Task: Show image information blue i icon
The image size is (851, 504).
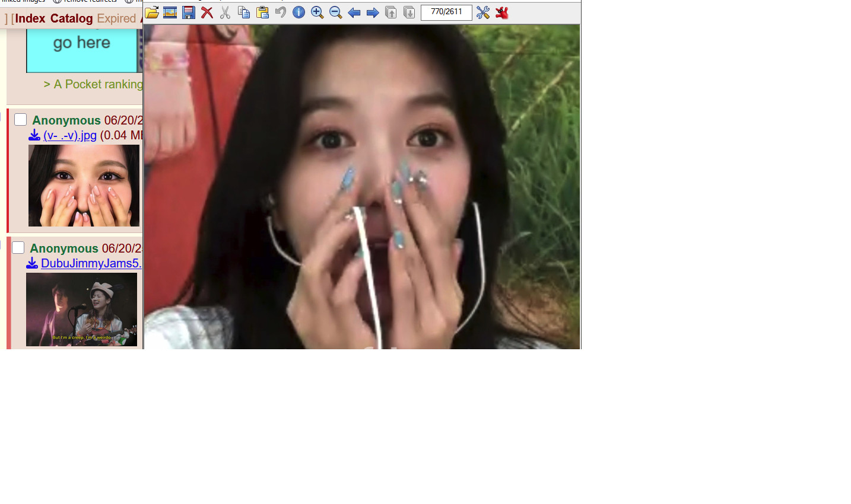Action: tap(299, 12)
